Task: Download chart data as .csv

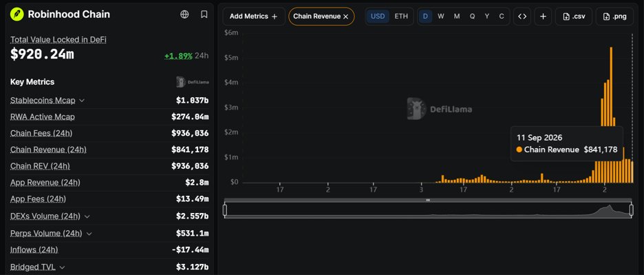Action: click(x=574, y=17)
